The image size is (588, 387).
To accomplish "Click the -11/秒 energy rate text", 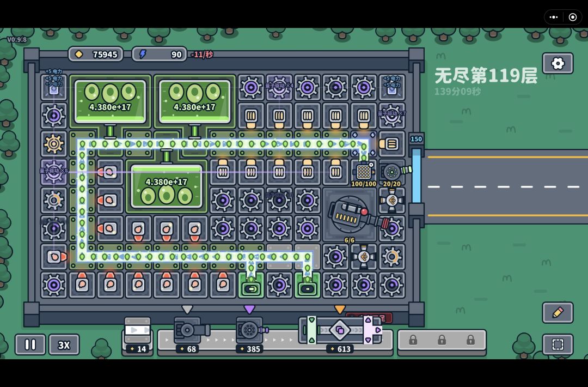I will coord(202,55).
